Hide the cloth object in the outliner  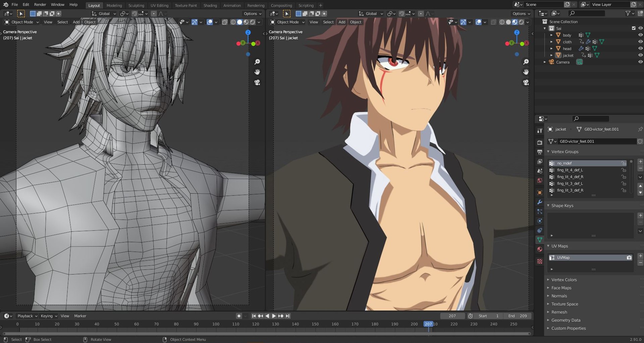pos(640,42)
